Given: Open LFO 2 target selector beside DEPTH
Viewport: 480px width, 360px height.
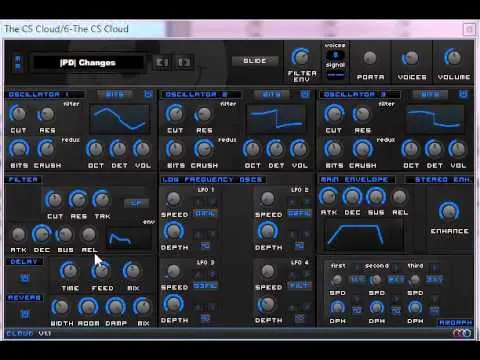Looking at the screenshot, I should tap(299, 246).
